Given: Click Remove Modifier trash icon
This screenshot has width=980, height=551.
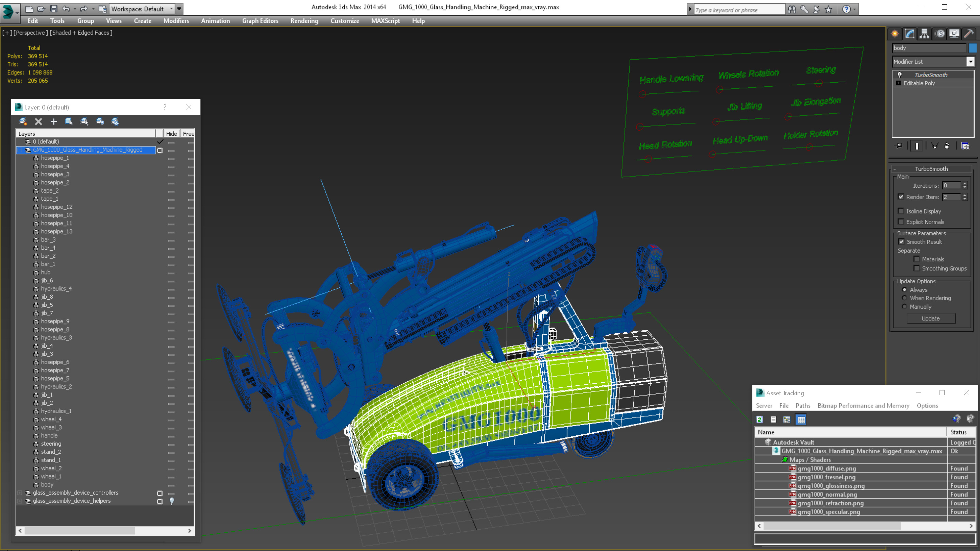Looking at the screenshot, I should coord(947,146).
